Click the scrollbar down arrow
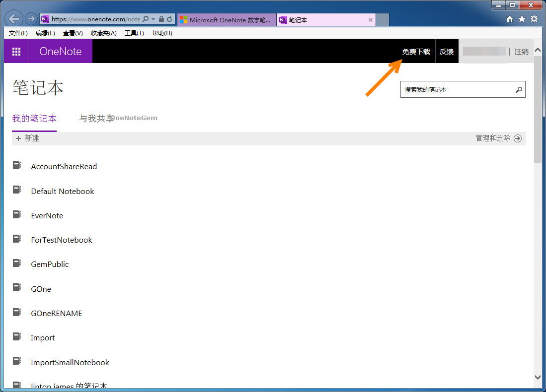 click(x=538, y=378)
